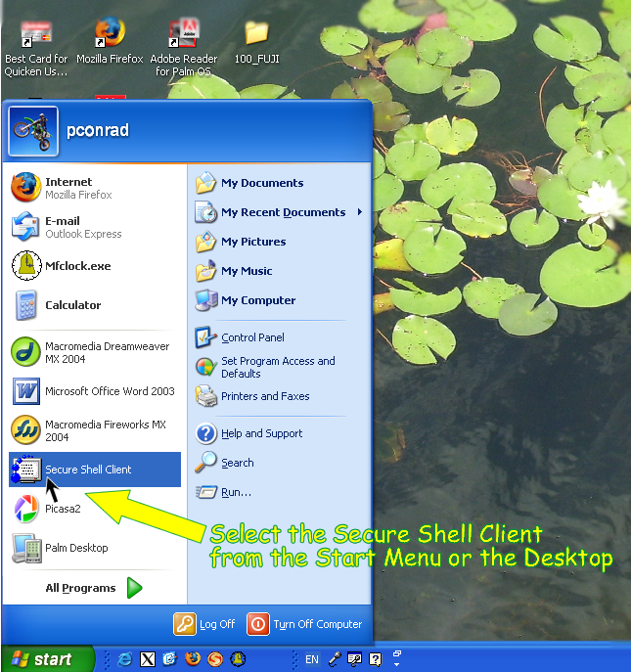Launch Calculator from pinned list
This screenshot has width=631, height=672.
click(x=95, y=305)
